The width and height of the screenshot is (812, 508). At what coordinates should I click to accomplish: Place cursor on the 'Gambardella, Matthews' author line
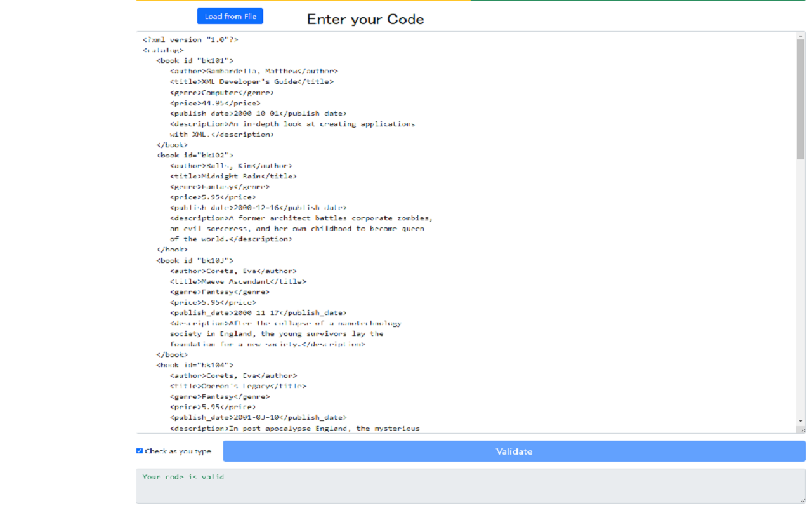(254, 70)
